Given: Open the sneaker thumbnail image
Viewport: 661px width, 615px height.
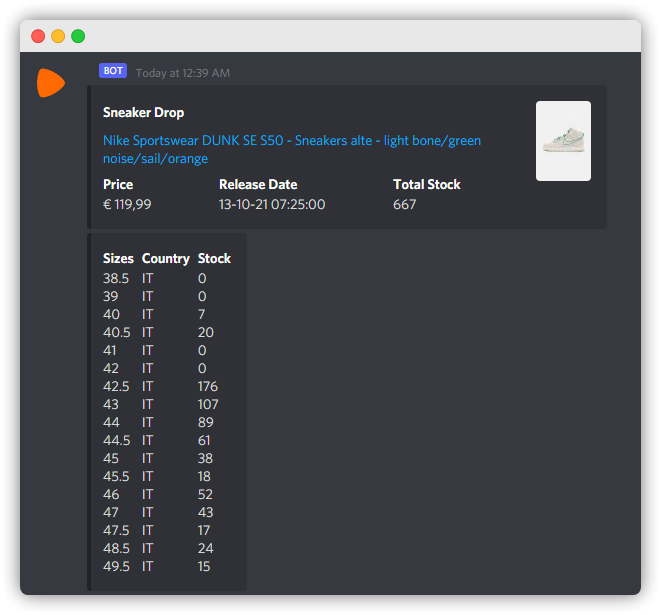Looking at the screenshot, I should pyautogui.click(x=563, y=141).
